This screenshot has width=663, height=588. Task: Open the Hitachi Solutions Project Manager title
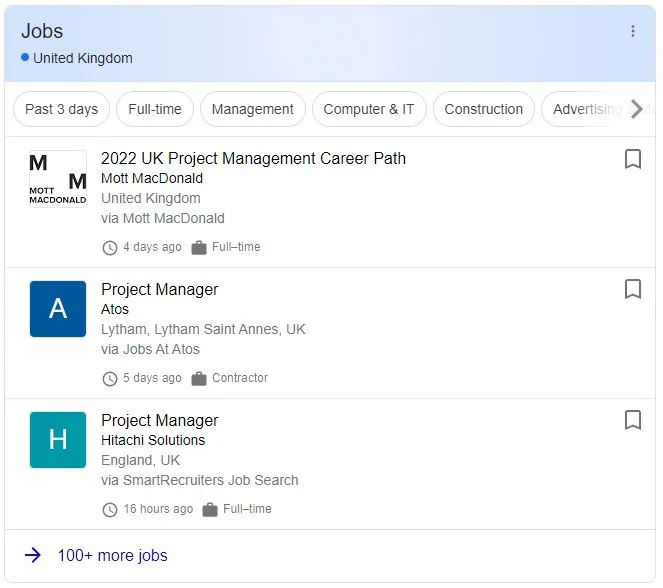tap(159, 421)
